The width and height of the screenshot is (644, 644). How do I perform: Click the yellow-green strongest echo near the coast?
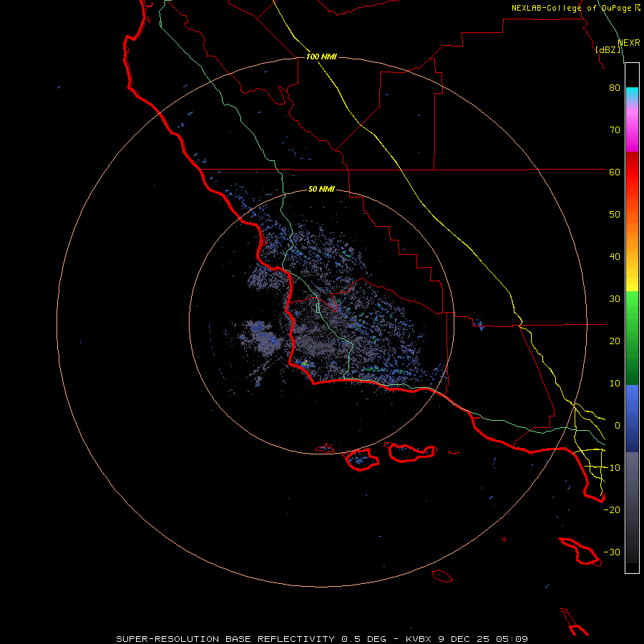click(x=305, y=363)
